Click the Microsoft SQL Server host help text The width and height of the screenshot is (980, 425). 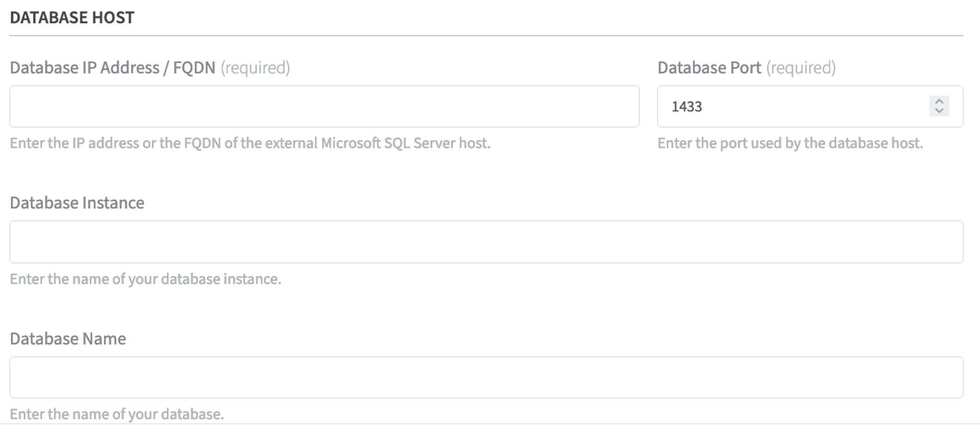pos(250,143)
